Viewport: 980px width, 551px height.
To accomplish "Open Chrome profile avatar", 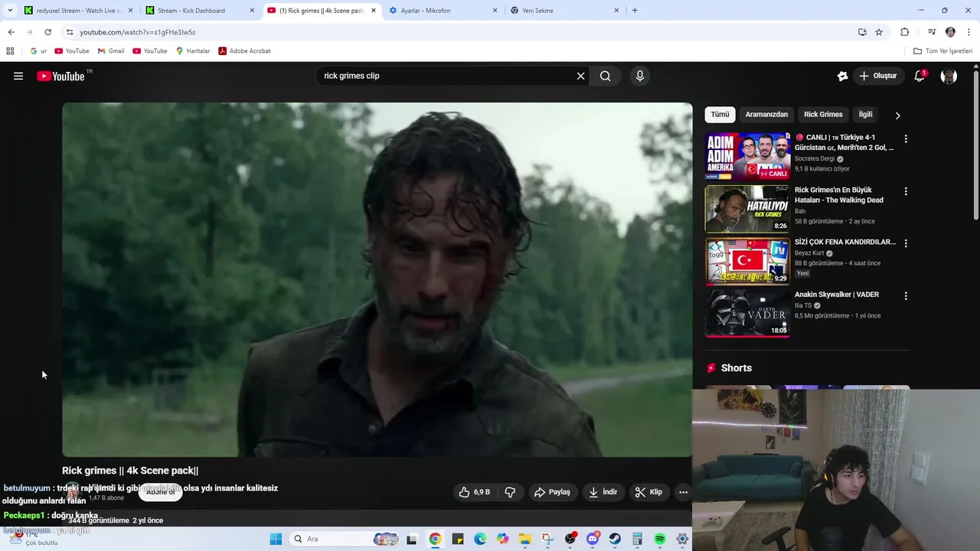I will (x=950, y=32).
